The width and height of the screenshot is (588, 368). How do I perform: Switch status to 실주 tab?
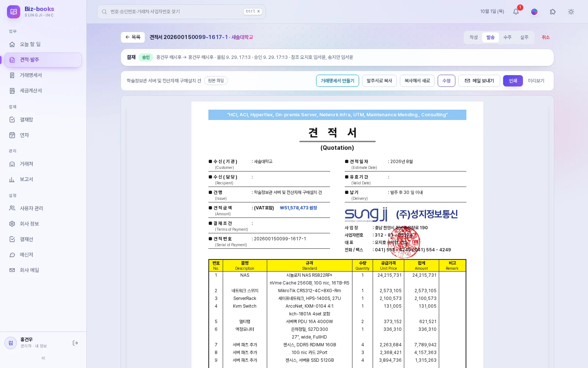524,38
